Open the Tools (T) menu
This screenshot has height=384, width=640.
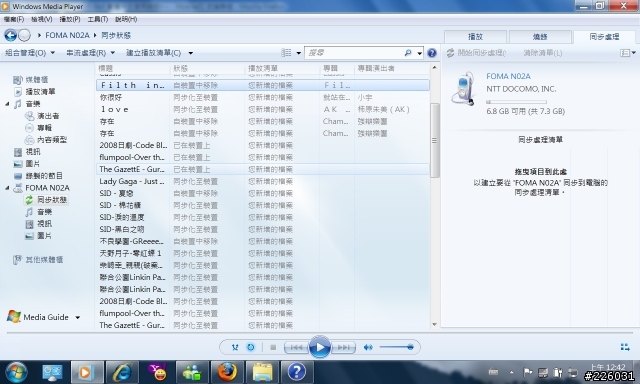click(98, 19)
